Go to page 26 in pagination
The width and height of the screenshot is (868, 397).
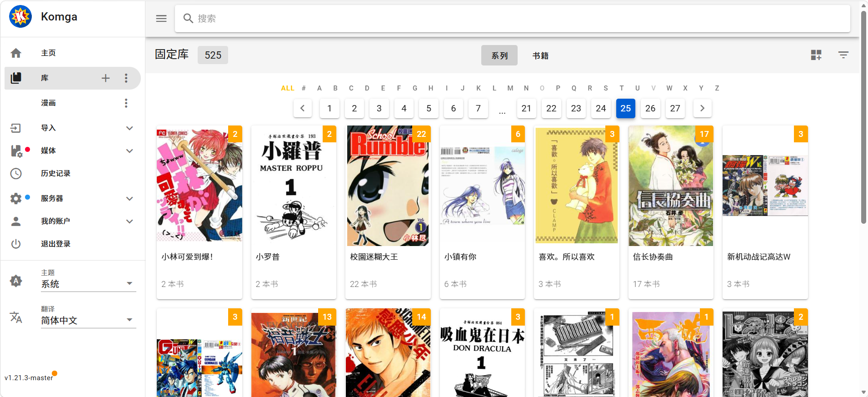click(x=650, y=108)
